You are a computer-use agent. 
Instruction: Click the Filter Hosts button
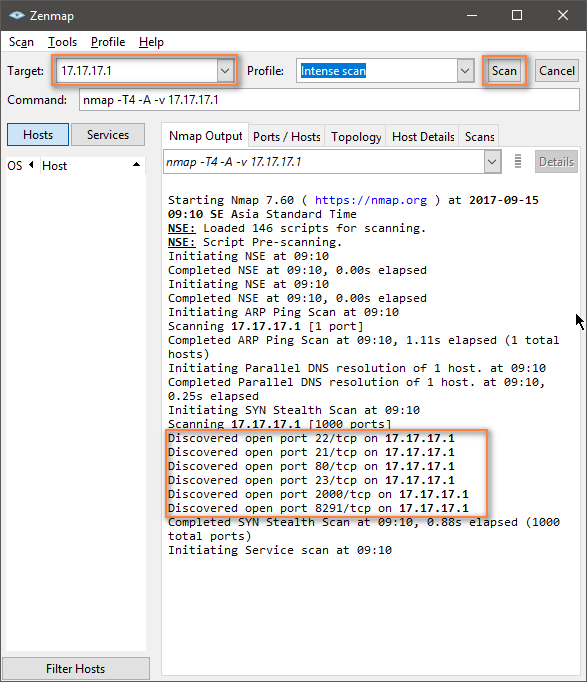pos(76,669)
